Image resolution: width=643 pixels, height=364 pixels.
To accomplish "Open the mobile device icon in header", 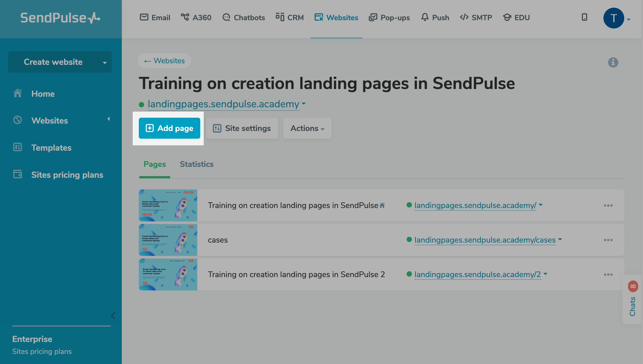I will pyautogui.click(x=584, y=17).
